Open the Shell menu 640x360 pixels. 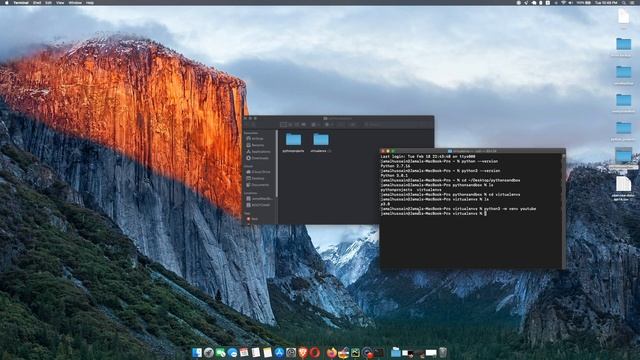coord(37,2)
